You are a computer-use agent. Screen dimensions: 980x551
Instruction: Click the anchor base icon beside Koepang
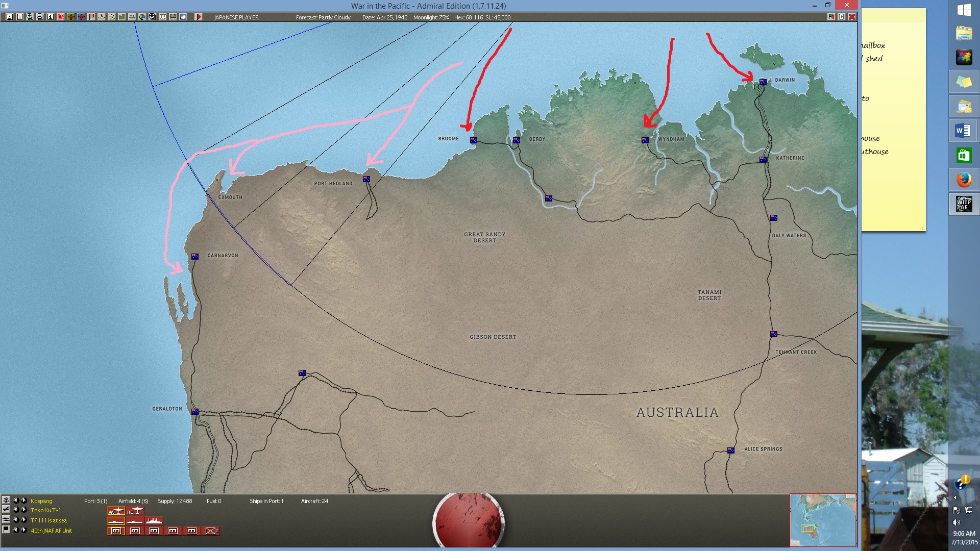pyautogui.click(x=6, y=500)
